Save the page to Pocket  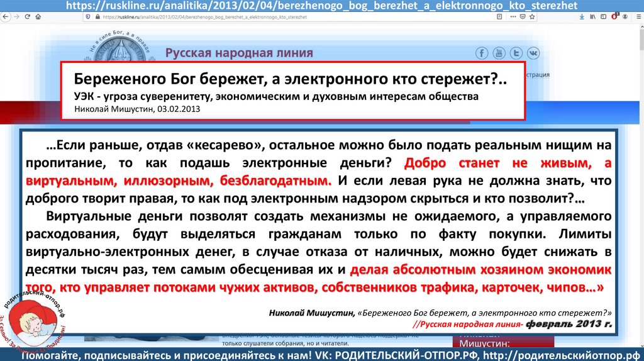(523, 17)
